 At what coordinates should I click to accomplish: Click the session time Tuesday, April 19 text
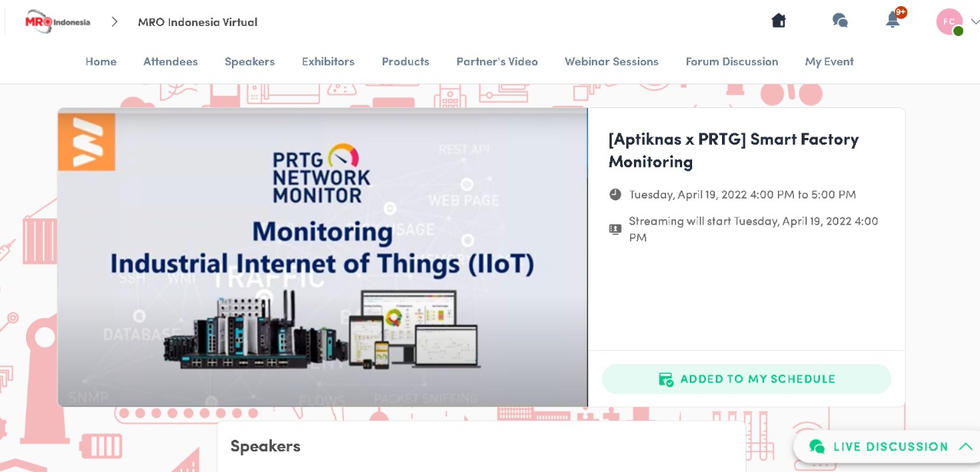coord(743,195)
